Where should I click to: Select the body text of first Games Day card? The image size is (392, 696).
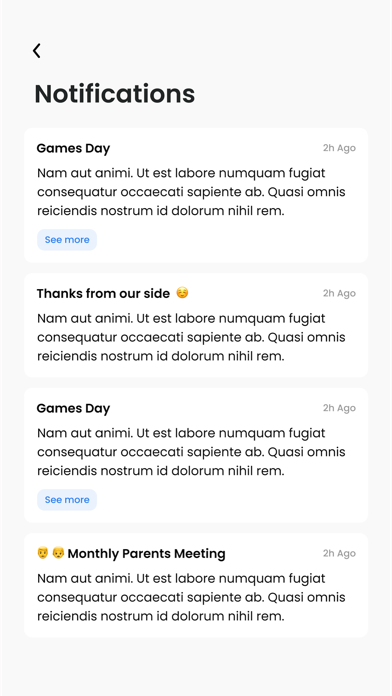coord(191,192)
